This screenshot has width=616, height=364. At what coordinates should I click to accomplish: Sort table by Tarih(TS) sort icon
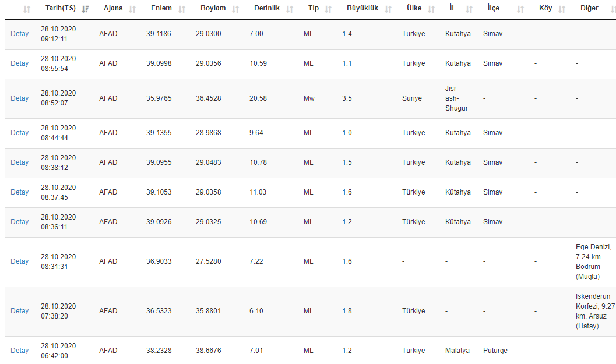click(x=86, y=9)
